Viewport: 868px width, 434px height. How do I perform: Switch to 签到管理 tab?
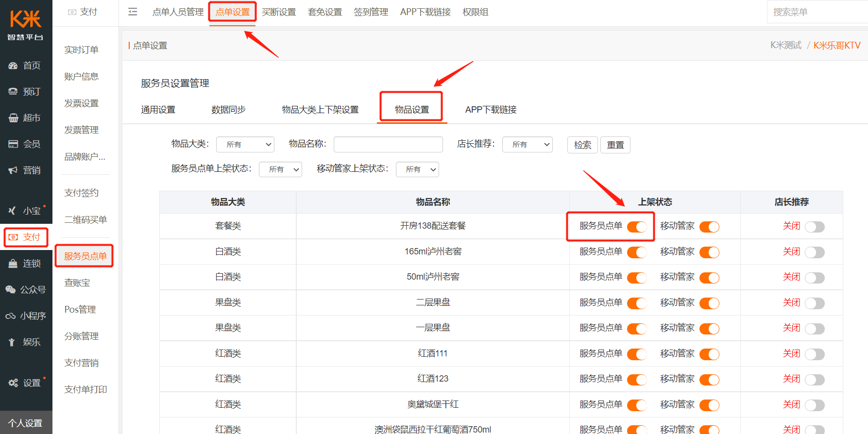(x=371, y=12)
